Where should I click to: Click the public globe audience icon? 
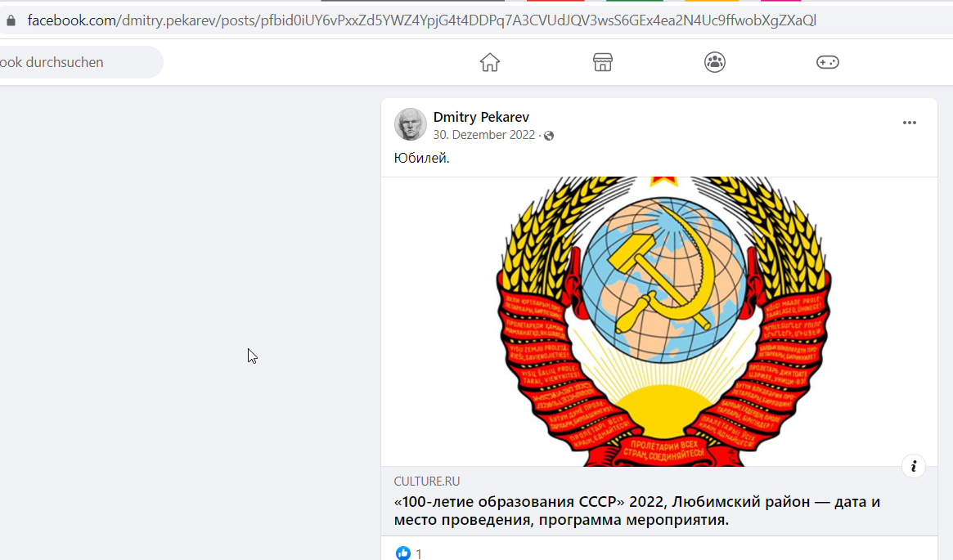click(549, 136)
